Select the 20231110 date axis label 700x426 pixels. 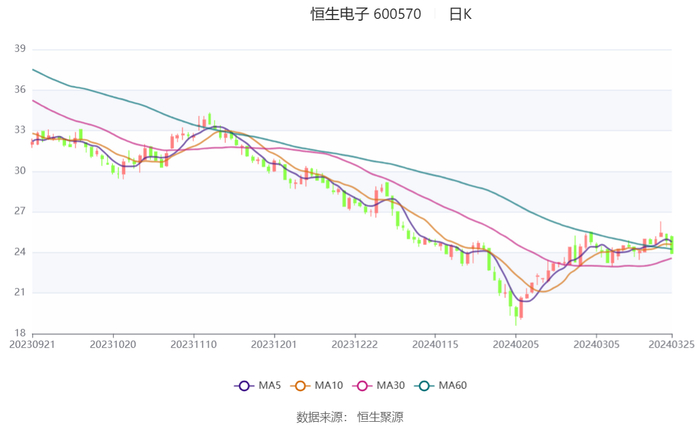193,345
